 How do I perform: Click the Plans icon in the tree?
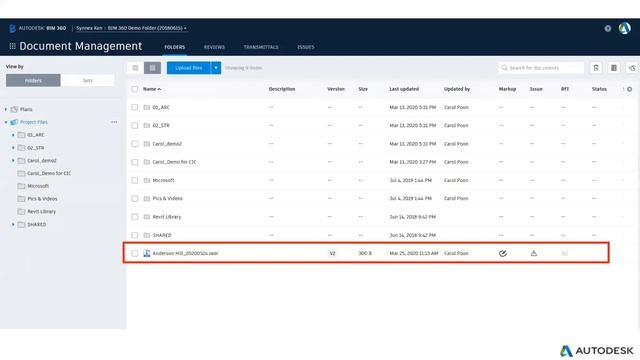pyautogui.click(x=14, y=109)
